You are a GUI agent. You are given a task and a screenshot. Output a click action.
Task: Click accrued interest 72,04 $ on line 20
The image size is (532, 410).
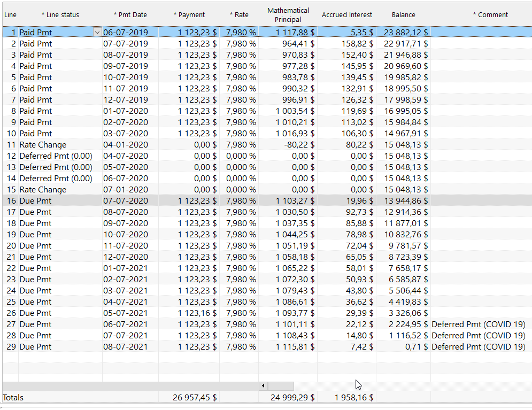click(360, 245)
